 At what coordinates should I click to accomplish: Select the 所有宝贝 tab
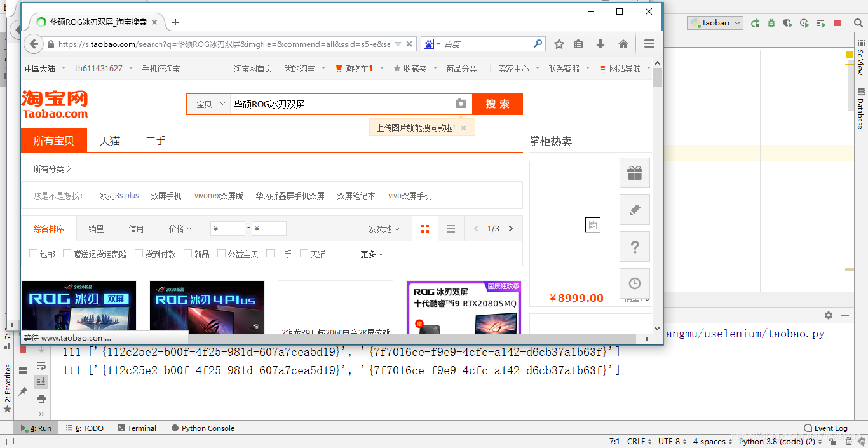54,140
